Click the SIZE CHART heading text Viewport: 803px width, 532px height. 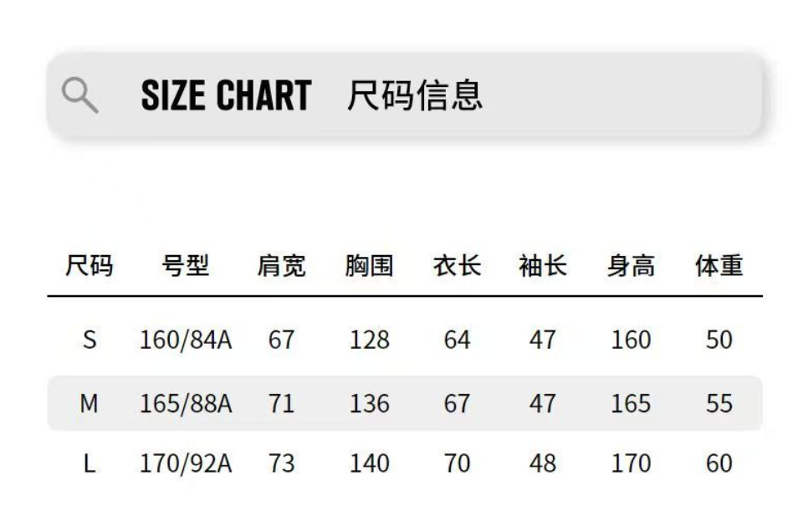226,95
